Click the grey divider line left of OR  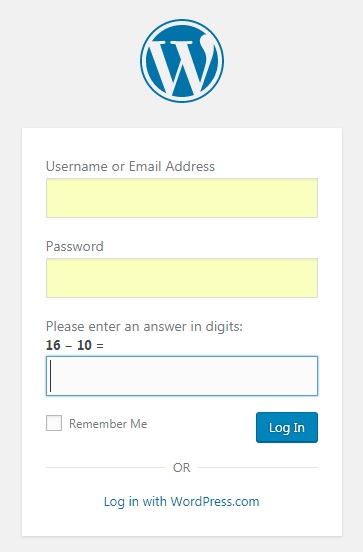pyautogui.click(x=105, y=468)
